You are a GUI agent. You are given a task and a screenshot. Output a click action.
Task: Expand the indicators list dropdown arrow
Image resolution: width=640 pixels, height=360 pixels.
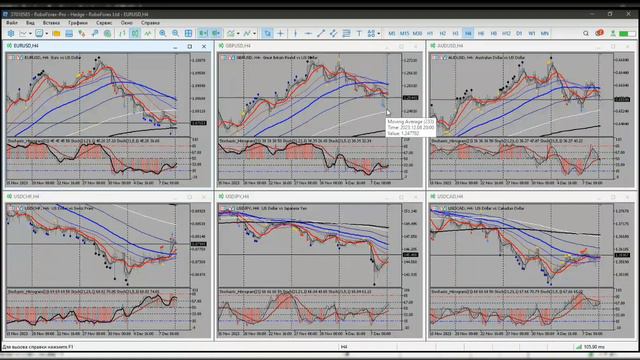(x=238, y=33)
